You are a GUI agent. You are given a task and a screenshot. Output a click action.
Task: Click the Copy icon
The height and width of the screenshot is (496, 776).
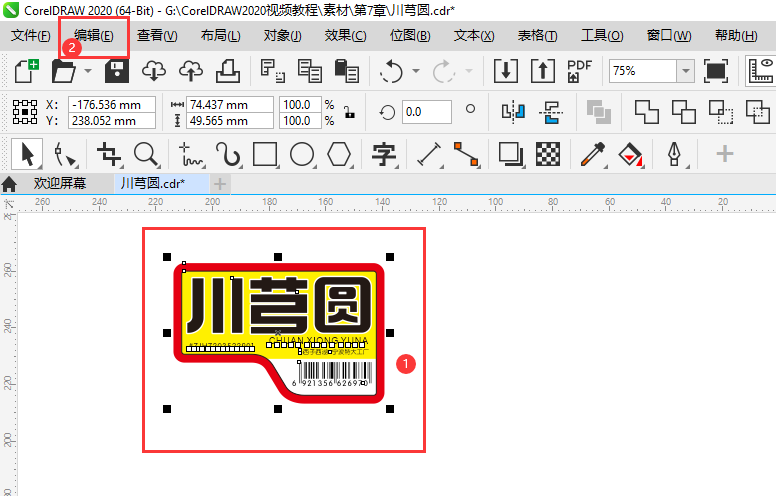310,71
